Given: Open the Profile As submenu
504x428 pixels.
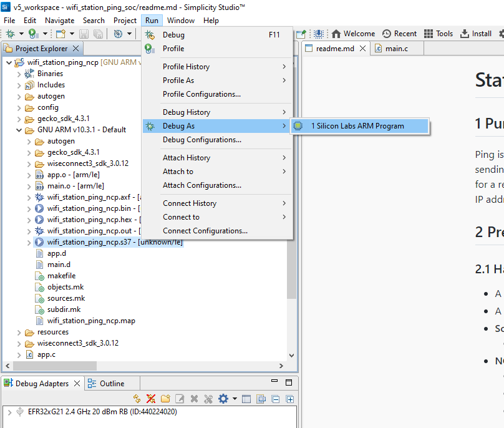Looking at the screenshot, I should pos(218,80).
